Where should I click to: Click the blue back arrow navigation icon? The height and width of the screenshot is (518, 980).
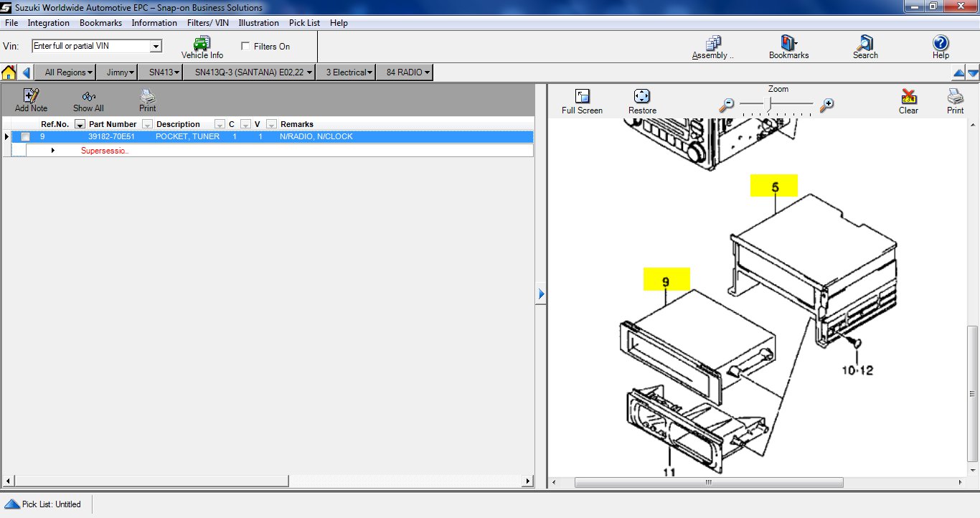pyautogui.click(x=27, y=72)
